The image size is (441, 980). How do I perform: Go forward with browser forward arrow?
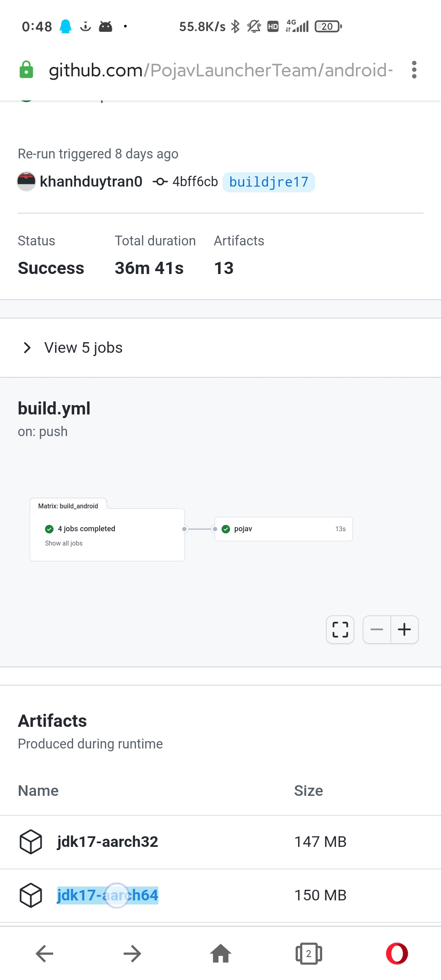[x=132, y=953]
